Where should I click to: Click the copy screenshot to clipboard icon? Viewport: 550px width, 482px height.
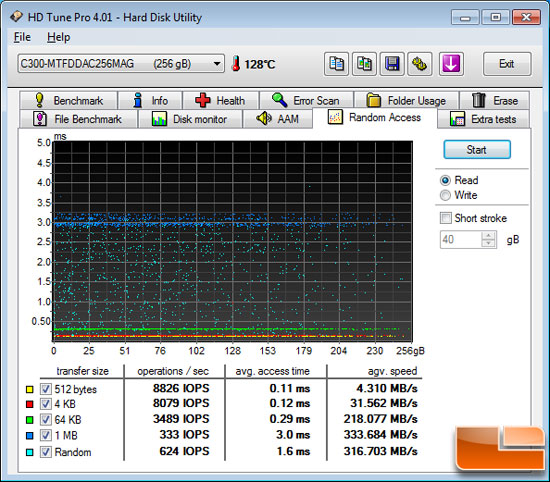[364, 64]
